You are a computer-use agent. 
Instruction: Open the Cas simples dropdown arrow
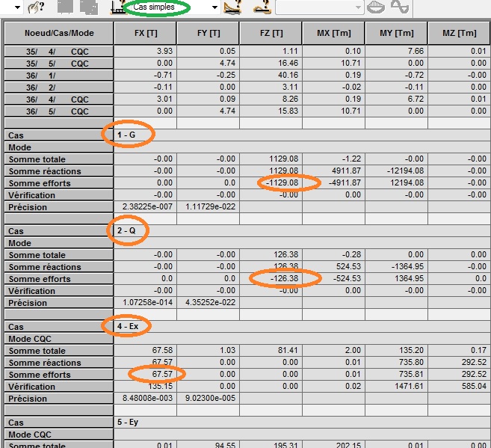pos(214,7)
